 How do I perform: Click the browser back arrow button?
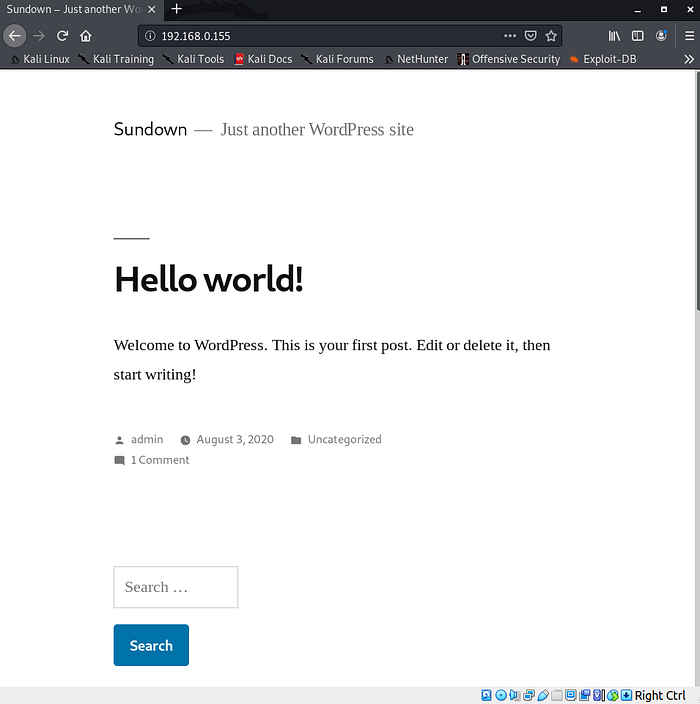click(x=15, y=36)
